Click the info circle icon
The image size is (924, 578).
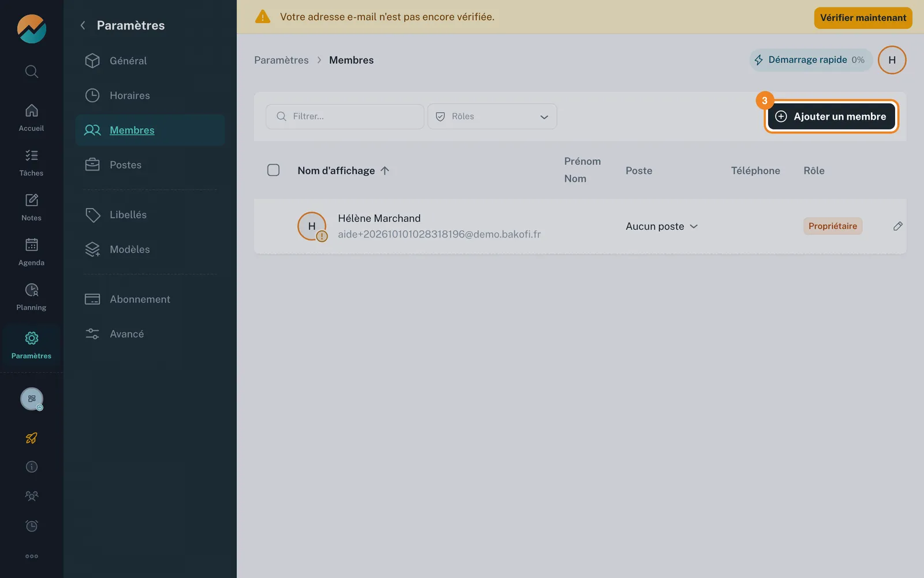(32, 467)
